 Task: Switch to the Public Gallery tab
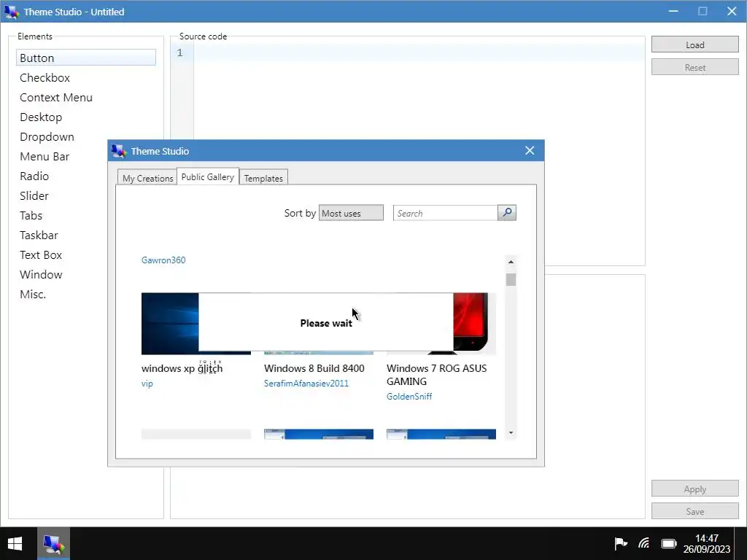tap(208, 176)
